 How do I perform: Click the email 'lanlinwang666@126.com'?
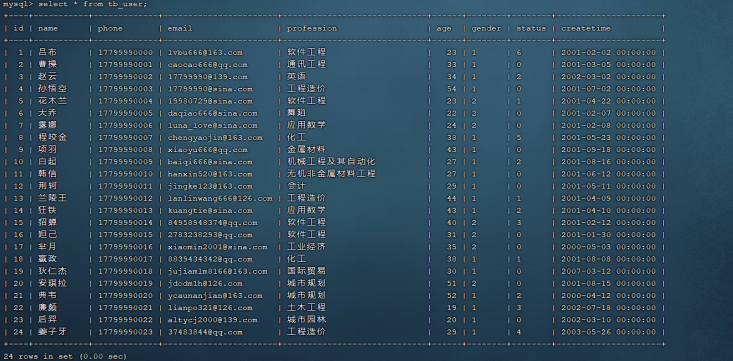[x=220, y=199]
